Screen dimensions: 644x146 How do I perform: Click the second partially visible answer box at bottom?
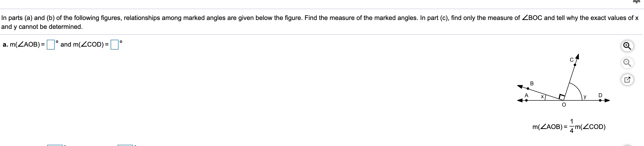(x=125, y=145)
